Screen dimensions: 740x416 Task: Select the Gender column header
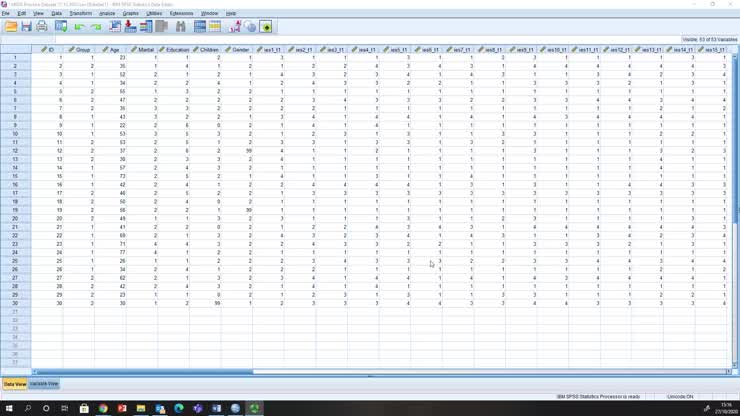pos(240,49)
